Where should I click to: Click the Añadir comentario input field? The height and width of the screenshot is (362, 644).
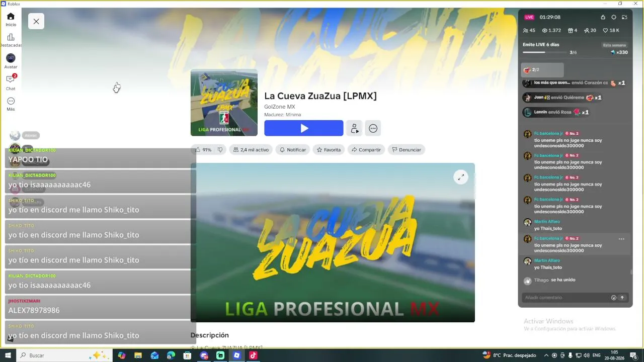coord(566,298)
